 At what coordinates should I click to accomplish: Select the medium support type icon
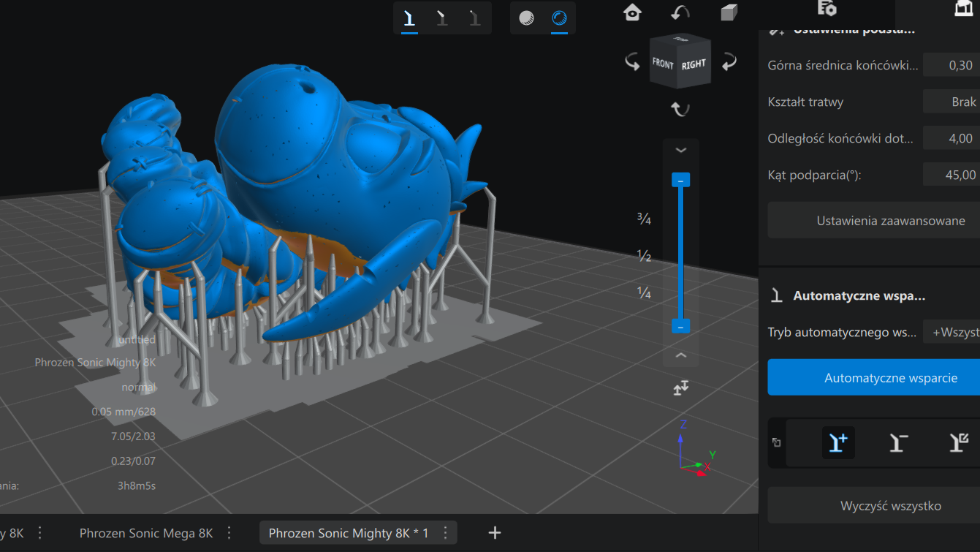442,18
